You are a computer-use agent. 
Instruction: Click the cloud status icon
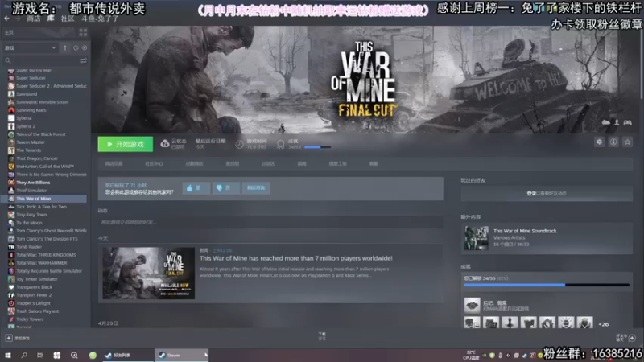click(x=165, y=144)
